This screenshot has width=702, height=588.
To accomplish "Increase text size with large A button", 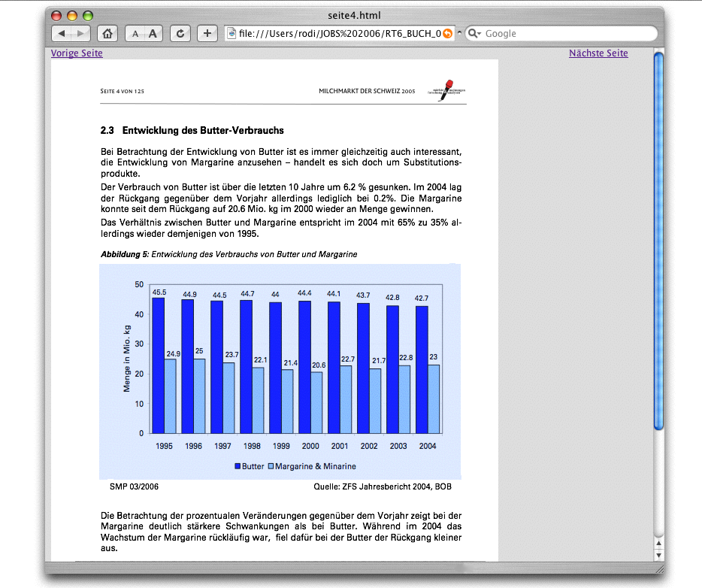I will pyautogui.click(x=153, y=33).
